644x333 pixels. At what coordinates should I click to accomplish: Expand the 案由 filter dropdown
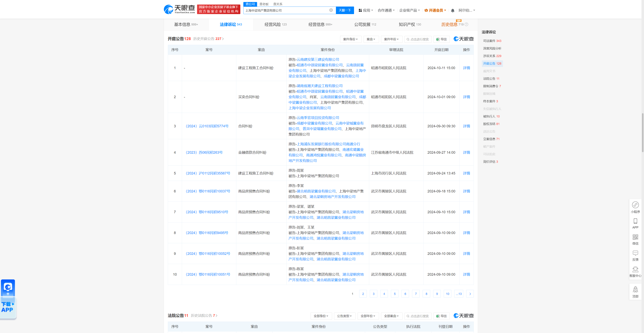[371, 39]
